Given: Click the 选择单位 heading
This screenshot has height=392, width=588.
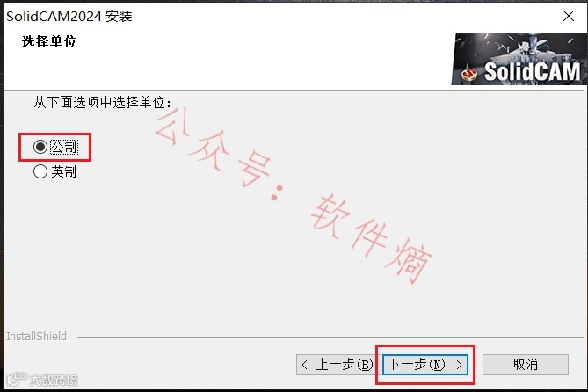Looking at the screenshot, I should tap(49, 41).
